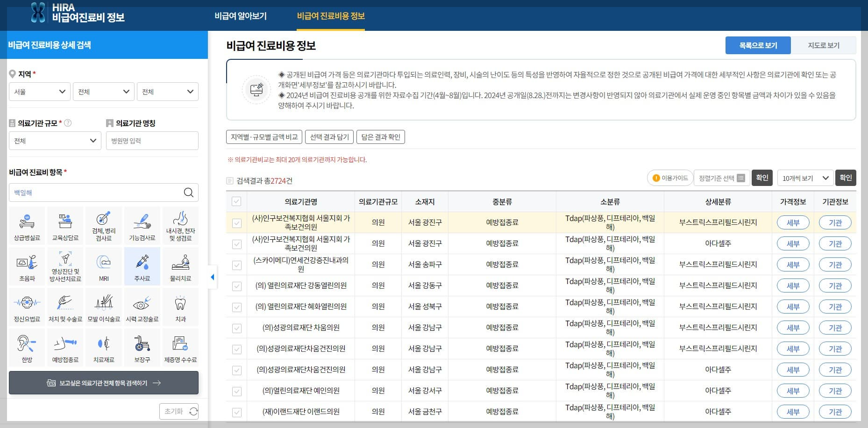This screenshot has width=868, height=428.
Task: Select the 주사료 category icon
Action: coord(142,266)
